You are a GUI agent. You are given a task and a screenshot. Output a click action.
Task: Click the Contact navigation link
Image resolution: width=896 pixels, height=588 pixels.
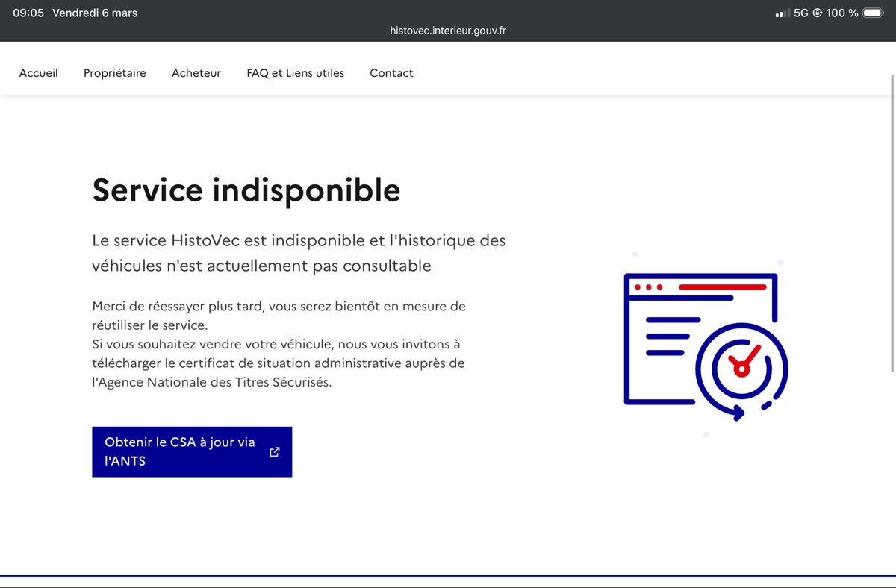391,73
